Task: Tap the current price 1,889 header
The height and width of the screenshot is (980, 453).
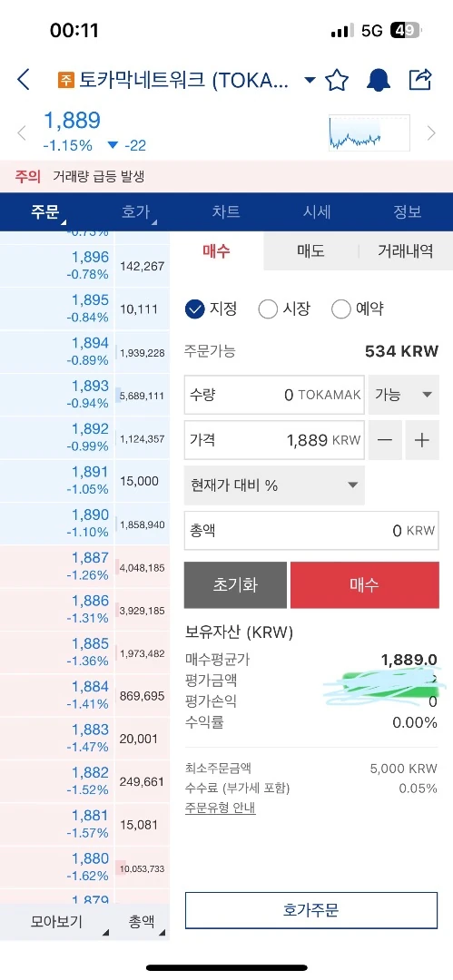Action: click(72, 120)
